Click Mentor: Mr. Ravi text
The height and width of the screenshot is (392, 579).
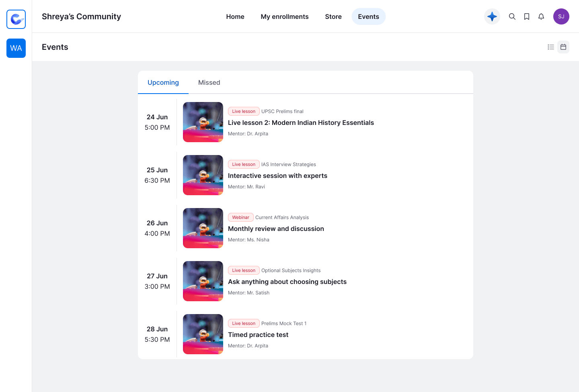[246, 187]
